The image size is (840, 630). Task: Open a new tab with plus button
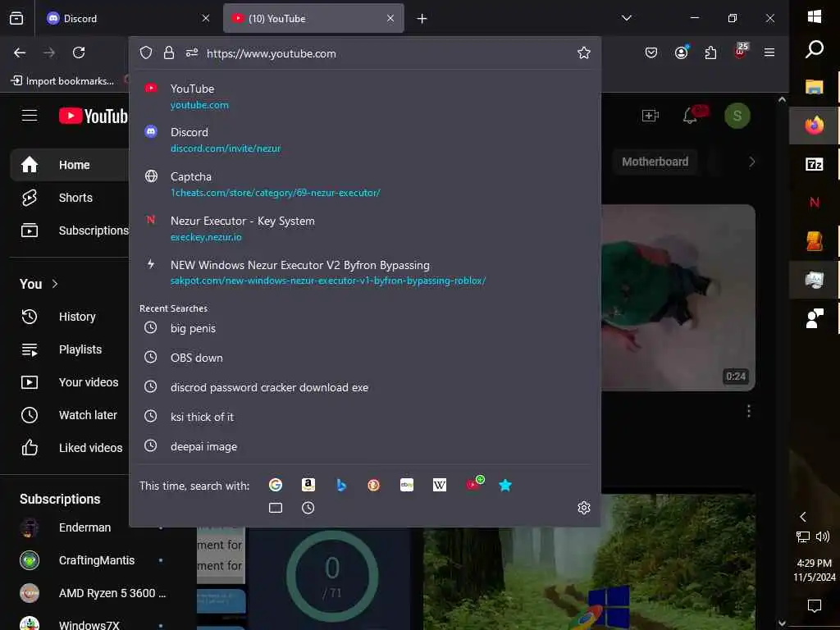422,19
